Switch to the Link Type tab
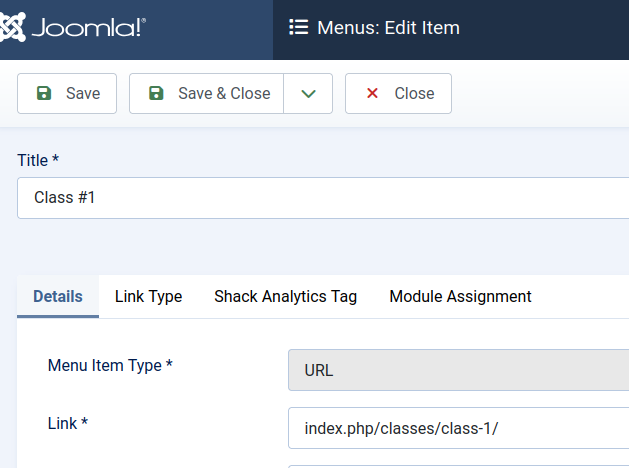The height and width of the screenshot is (468, 629). tap(148, 297)
